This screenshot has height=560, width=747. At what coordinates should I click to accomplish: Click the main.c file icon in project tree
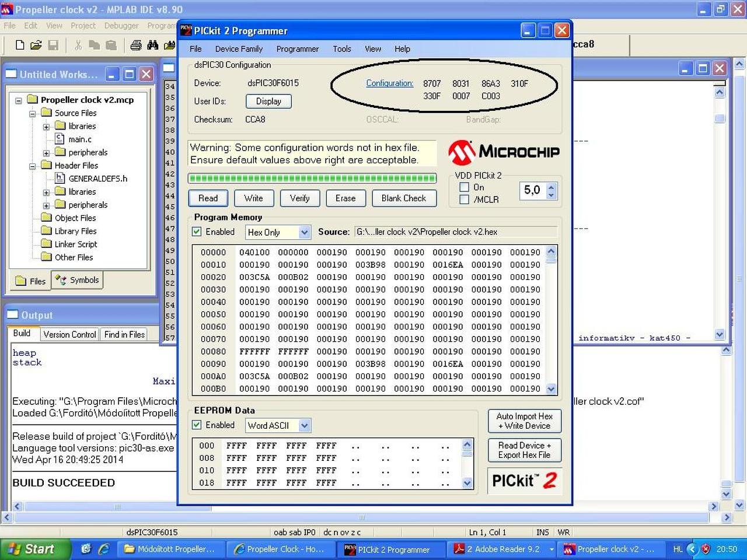tap(60, 139)
